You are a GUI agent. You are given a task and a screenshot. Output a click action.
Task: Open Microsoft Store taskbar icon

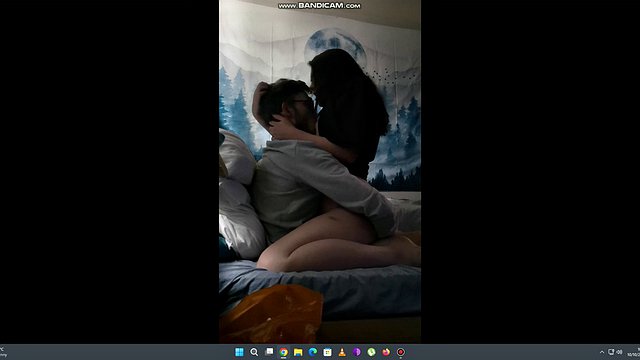pyautogui.click(x=327, y=352)
